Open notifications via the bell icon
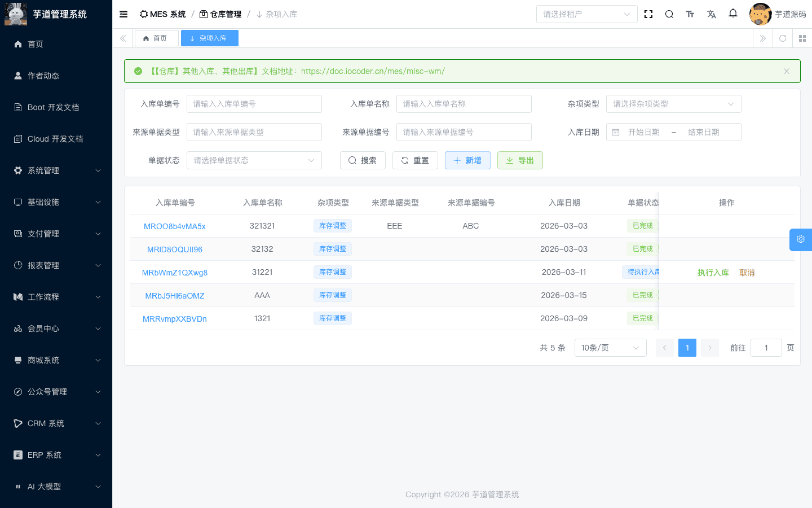 tap(732, 14)
